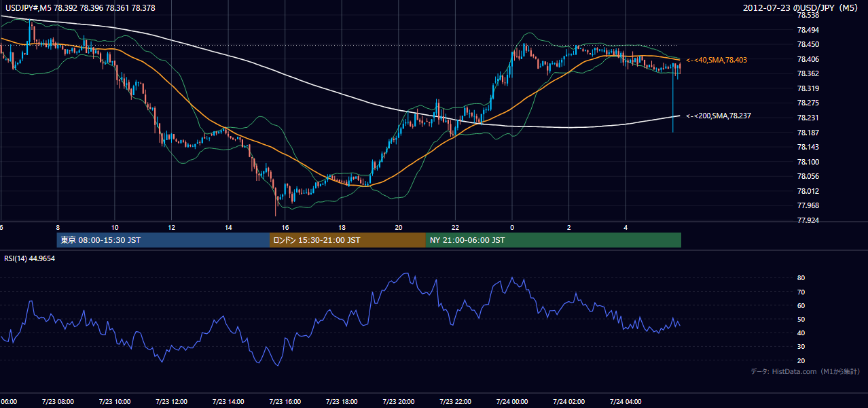The height and width of the screenshot is (408, 868).
Task: Click the 78.494 price axis label
Action: [808, 30]
